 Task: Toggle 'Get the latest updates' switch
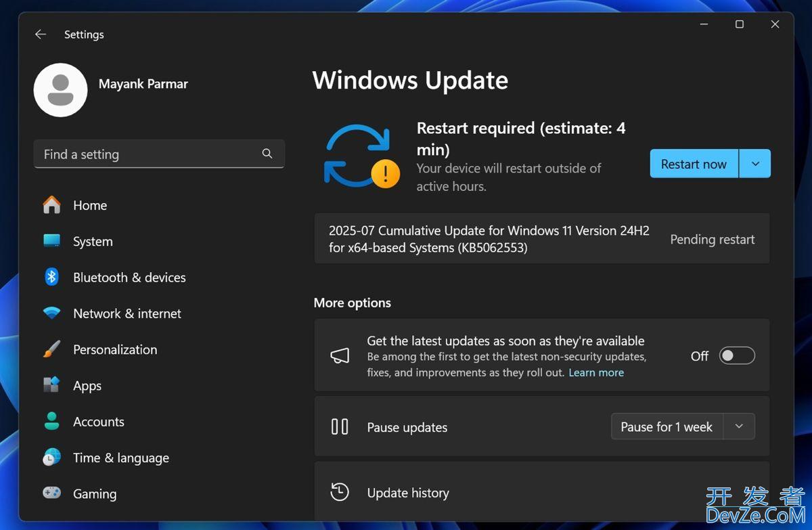coord(737,355)
